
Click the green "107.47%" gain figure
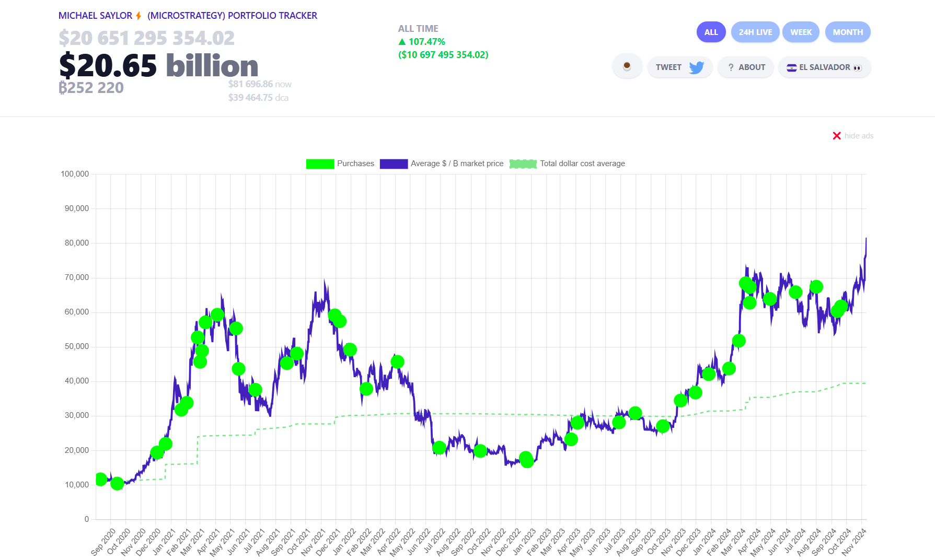[x=422, y=42]
